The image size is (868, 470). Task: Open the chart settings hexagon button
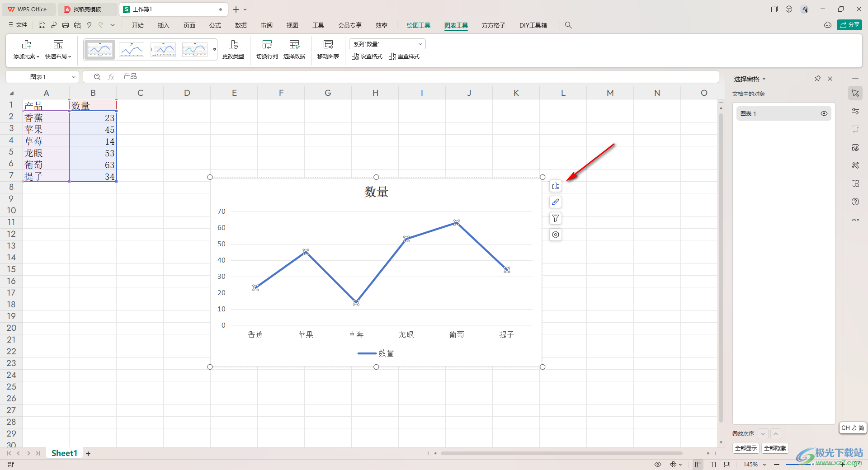[556, 235]
